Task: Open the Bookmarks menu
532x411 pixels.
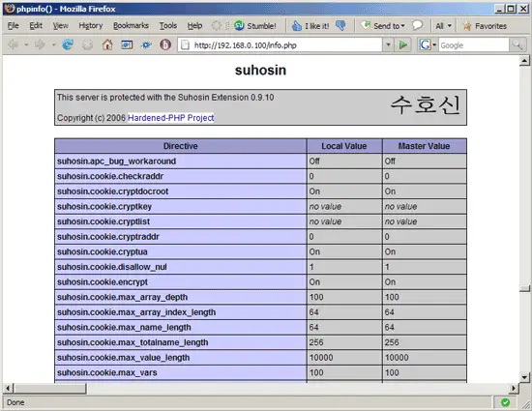Action: (x=131, y=26)
